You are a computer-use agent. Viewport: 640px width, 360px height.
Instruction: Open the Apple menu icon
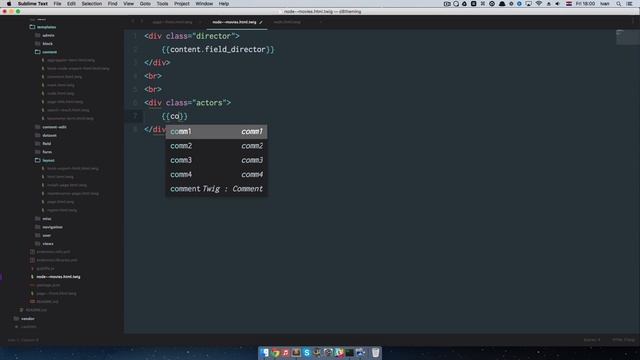pos(9,4)
